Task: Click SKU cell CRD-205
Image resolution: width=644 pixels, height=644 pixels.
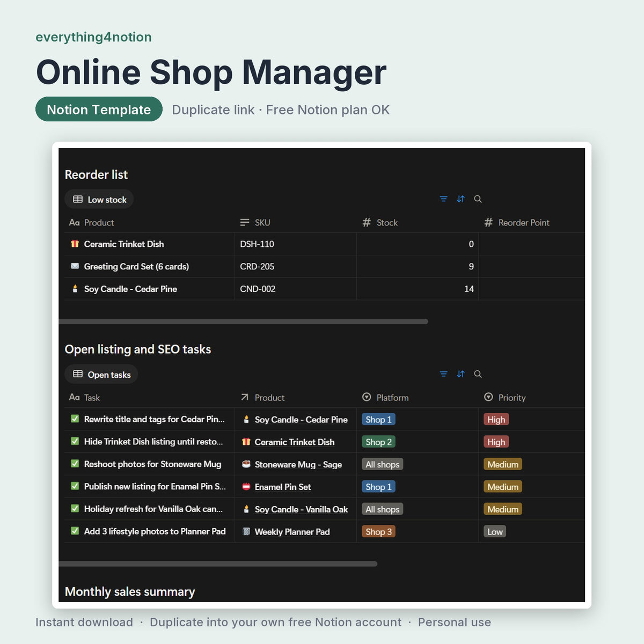Action: [257, 266]
